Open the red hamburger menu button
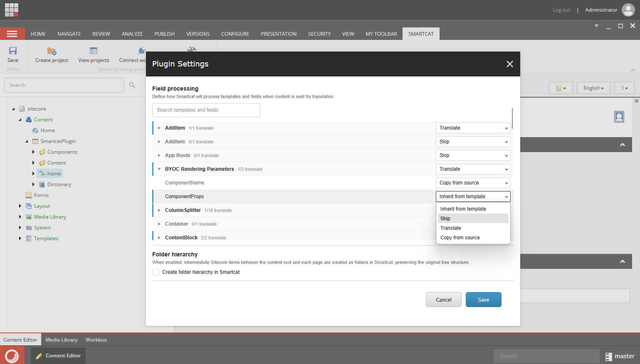The height and width of the screenshot is (364, 640). click(12, 34)
